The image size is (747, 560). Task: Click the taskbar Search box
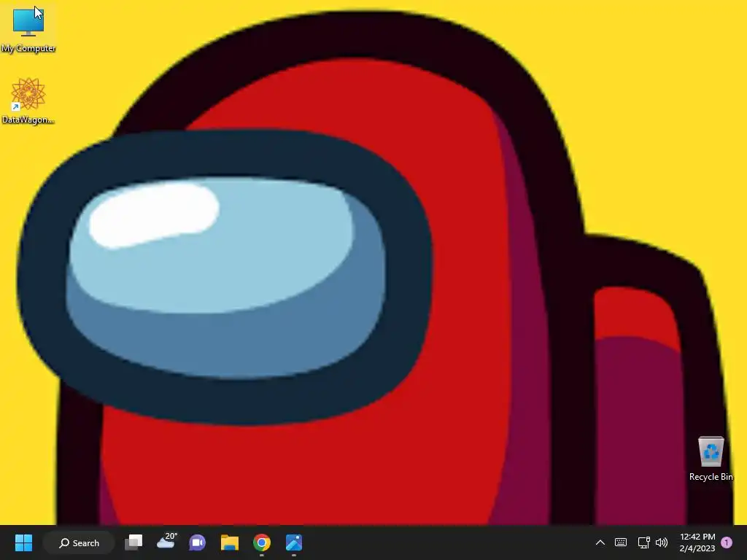coord(79,542)
